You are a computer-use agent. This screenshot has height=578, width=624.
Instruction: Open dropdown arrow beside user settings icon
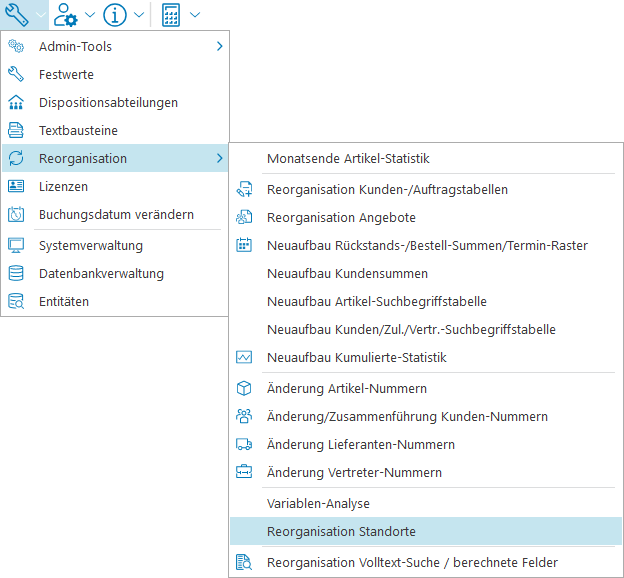[90, 15]
